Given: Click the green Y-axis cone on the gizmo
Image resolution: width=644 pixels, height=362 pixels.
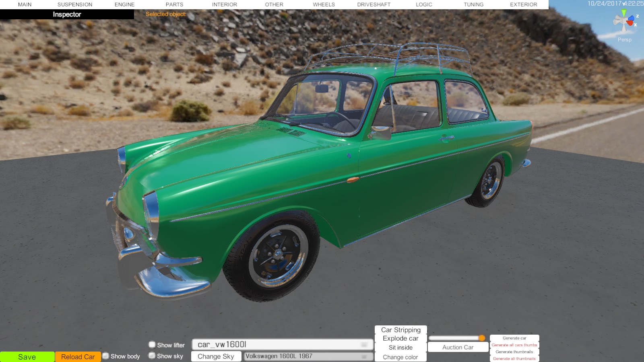Looking at the screenshot, I should [624, 13].
